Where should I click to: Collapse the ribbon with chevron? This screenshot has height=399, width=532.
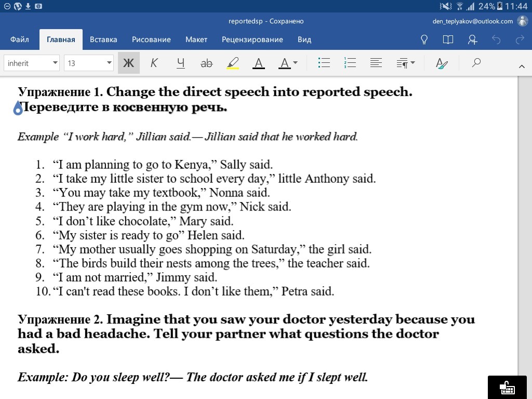tap(522, 66)
